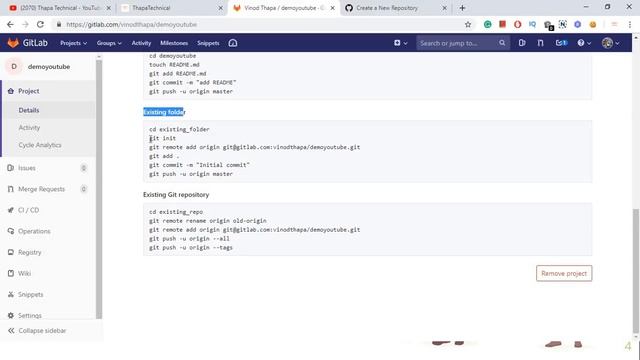Select Project in the sidebar
Screen dimensions: 640x360
point(29,91)
